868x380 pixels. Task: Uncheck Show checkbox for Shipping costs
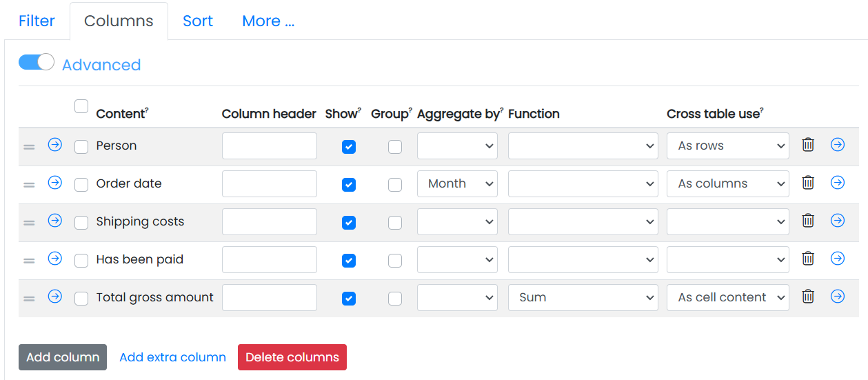pos(349,223)
